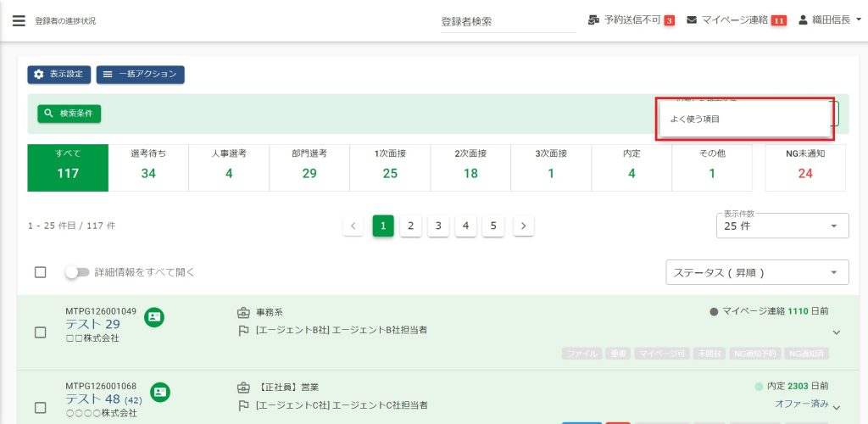Open 表示設定 display settings
The height and width of the screenshot is (424, 868).
[59, 75]
